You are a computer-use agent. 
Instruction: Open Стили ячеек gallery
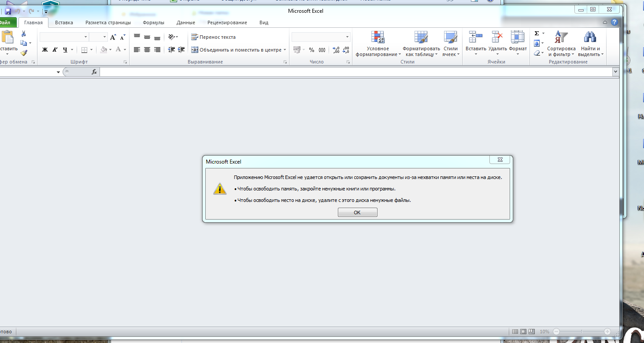click(451, 44)
